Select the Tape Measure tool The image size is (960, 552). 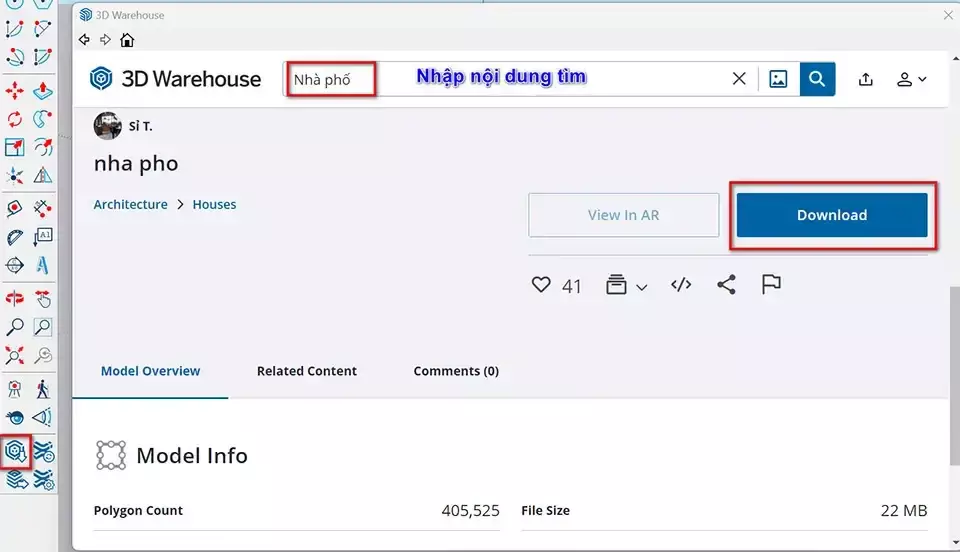15,209
